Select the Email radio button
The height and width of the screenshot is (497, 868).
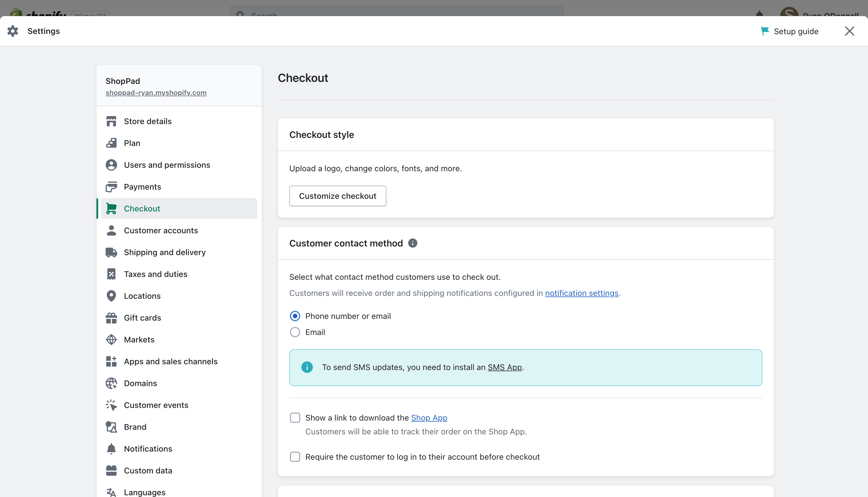click(295, 332)
